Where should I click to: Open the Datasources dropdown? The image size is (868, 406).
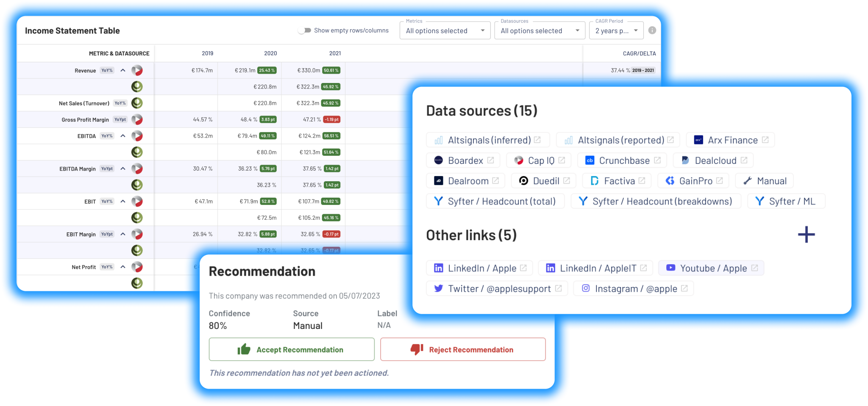click(540, 30)
